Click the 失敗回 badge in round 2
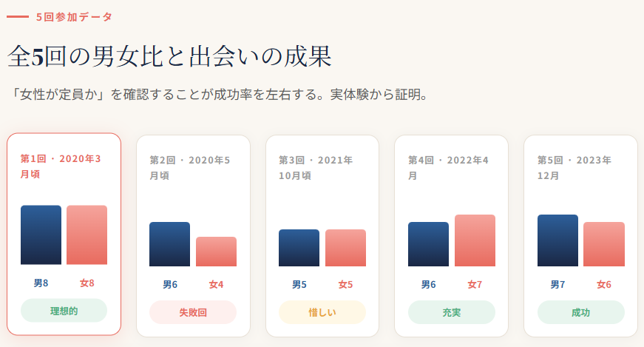Screen dimensions: 644x347 [193, 312]
